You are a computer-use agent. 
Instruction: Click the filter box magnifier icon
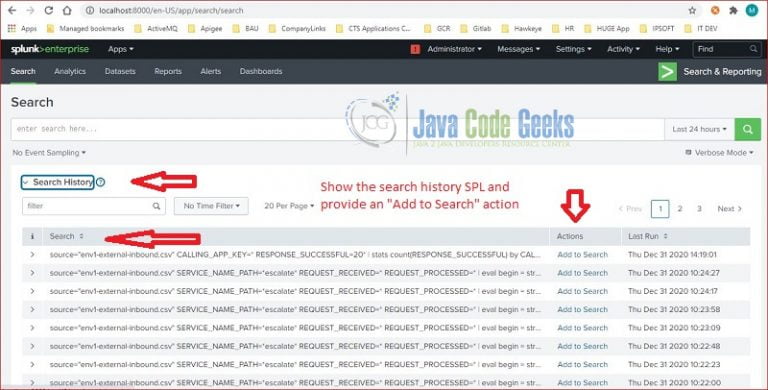point(156,206)
